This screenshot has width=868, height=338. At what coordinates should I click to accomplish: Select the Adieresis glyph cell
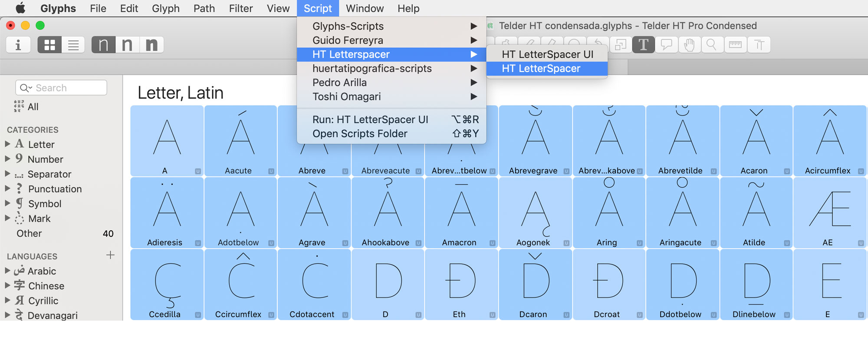[167, 212]
